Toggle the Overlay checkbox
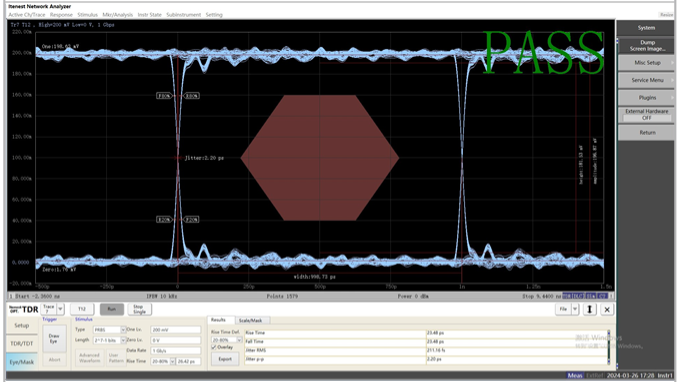 pyautogui.click(x=214, y=347)
